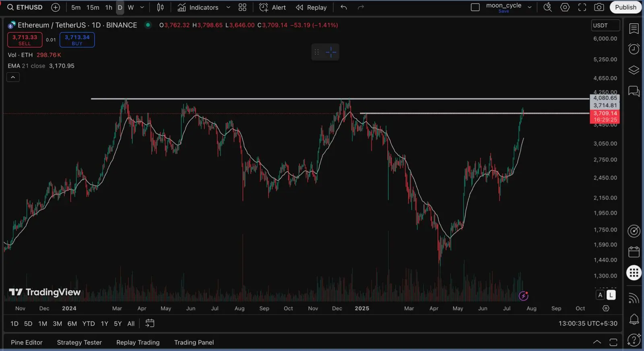Set date range to 1Y

(105, 324)
